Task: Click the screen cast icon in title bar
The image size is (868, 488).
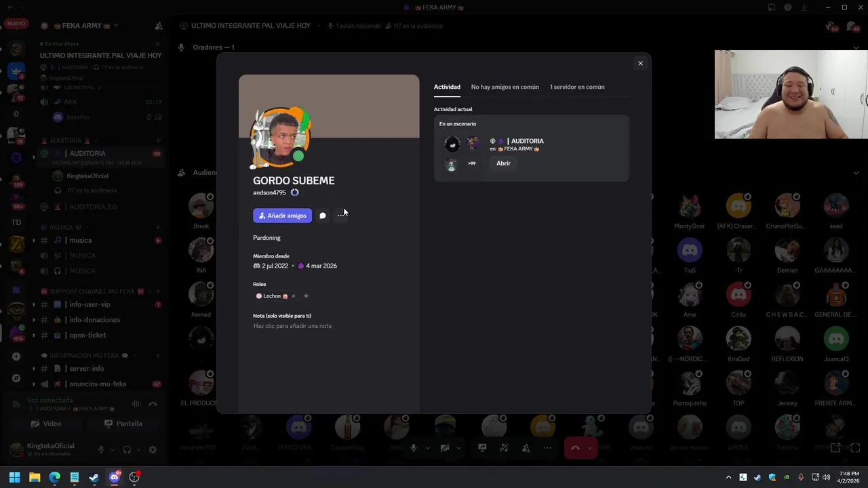Action: click(x=772, y=7)
